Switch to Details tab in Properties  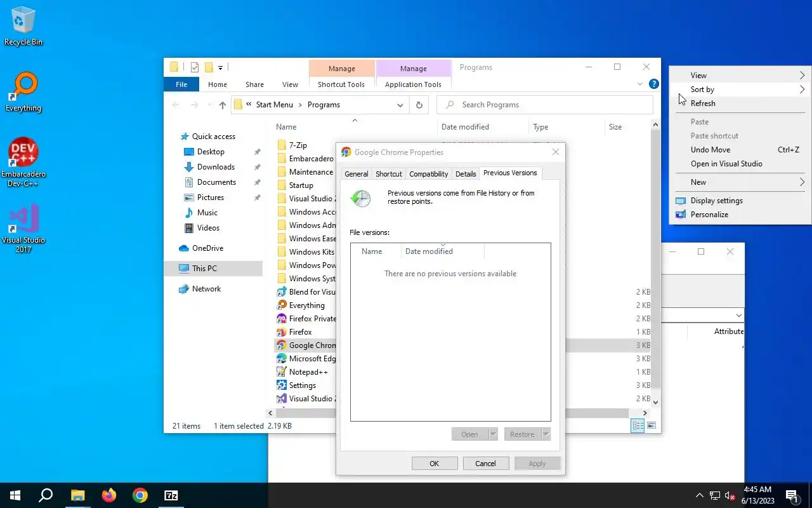(466, 174)
